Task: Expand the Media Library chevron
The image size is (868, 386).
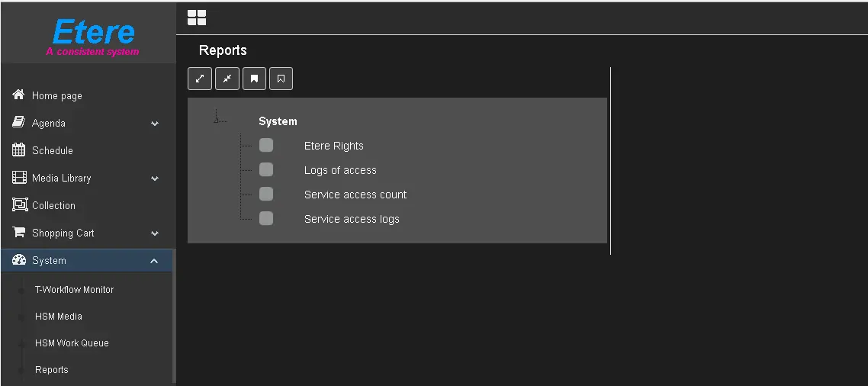Action: pyautogui.click(x=155, y=179)
